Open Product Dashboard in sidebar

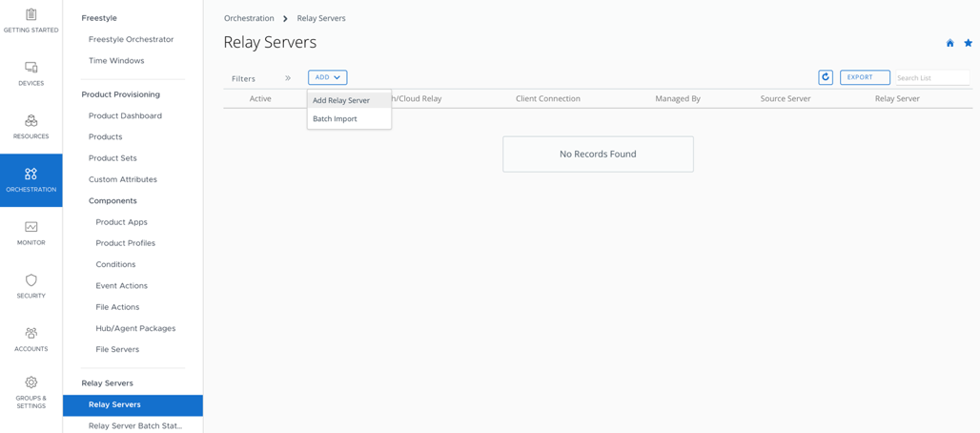pos(125,115)
